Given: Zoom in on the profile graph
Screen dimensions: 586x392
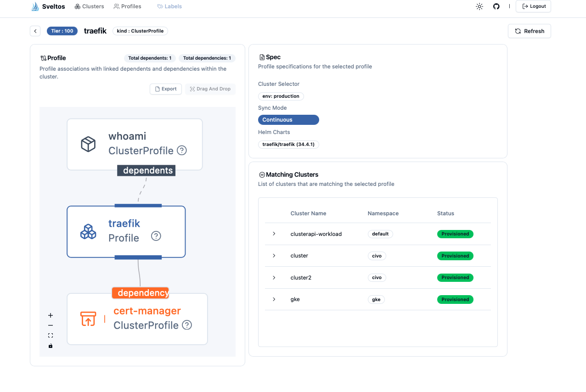Looking at the screenshot, I should pos(51,315).
